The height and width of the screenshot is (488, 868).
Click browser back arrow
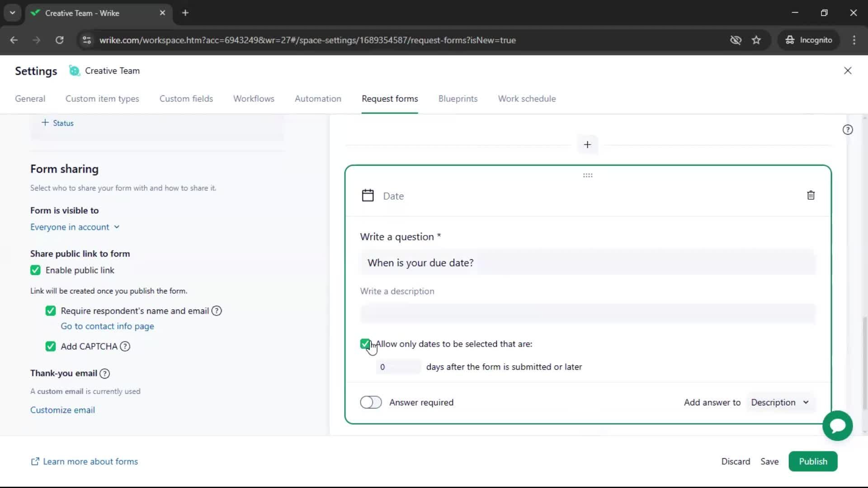(14, 40)
